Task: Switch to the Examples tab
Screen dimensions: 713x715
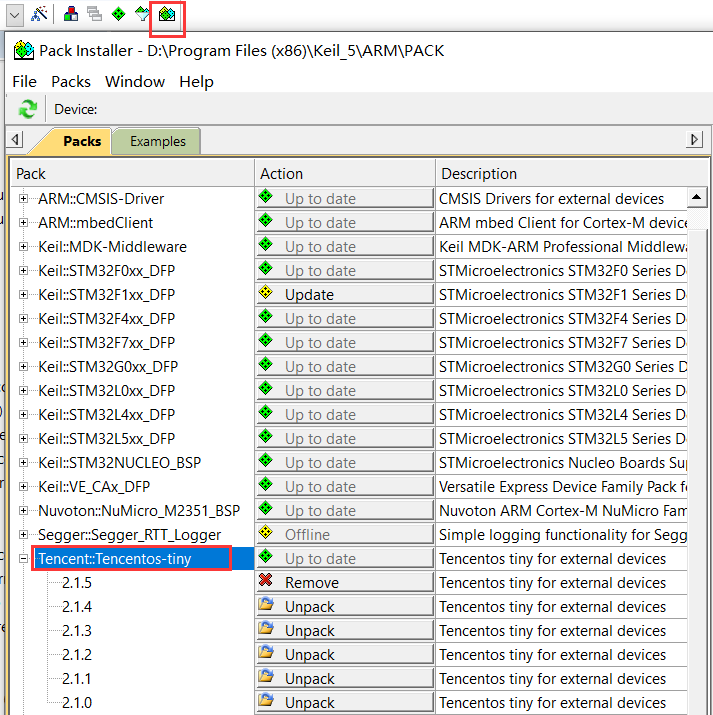Action: pos(158,141)
